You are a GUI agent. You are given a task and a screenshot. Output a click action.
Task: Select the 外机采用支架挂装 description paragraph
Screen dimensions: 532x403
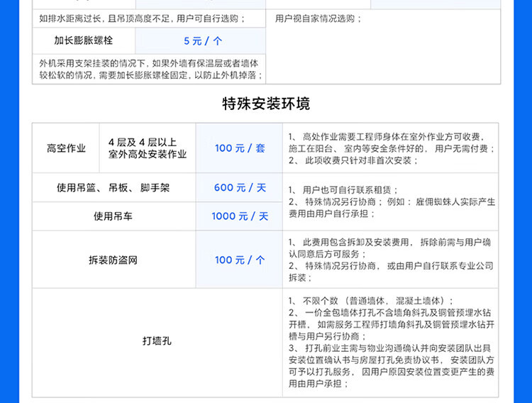150,69
